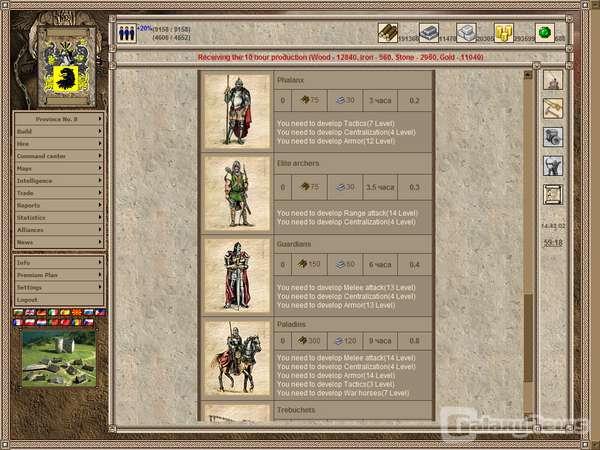Switch language with the Italian flag
The height and width of the screenshot is (450, 600).
click(x=53, y=312)
